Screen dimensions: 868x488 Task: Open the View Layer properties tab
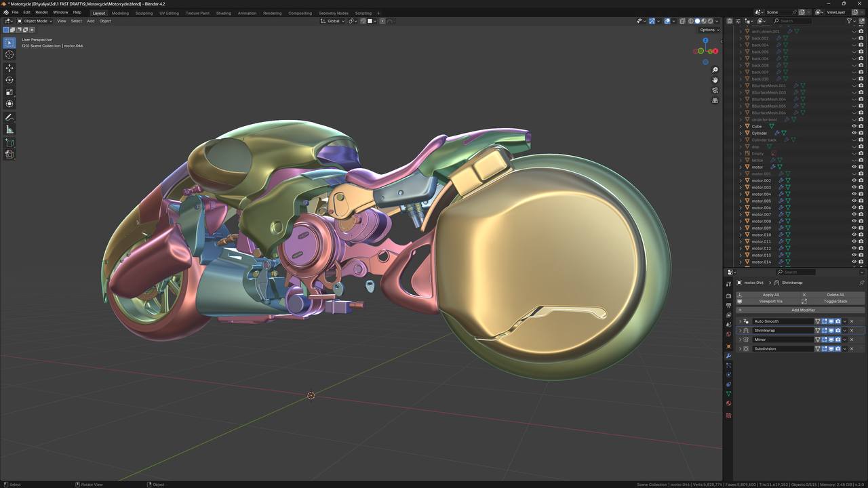[x=728, y=315]
